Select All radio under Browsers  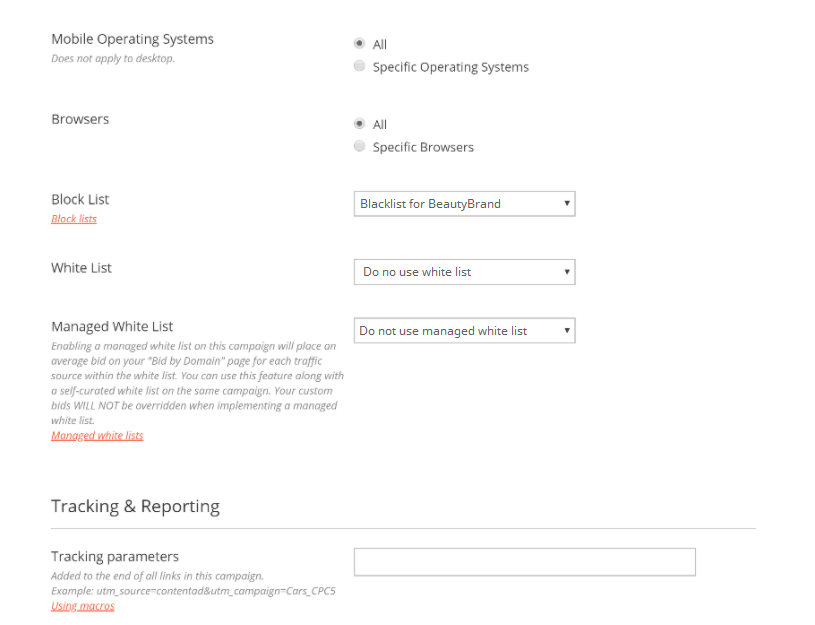pos(359,124)
